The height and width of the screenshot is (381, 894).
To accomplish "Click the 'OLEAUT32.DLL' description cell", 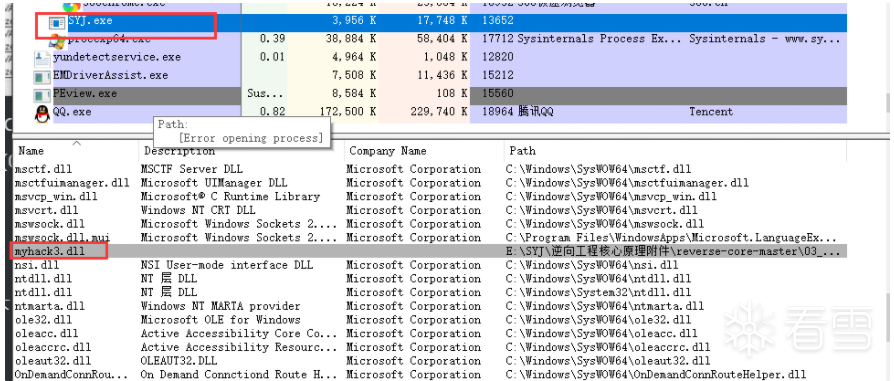I will (178, 361).
